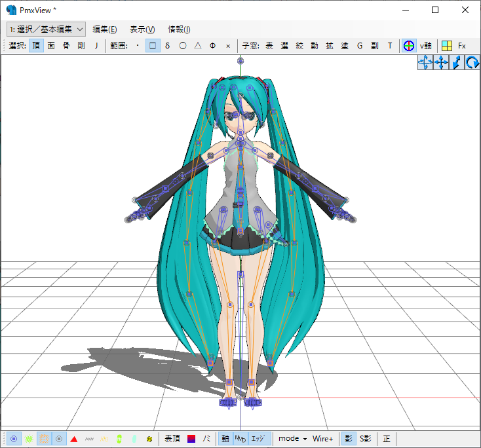Open the 表 sub-window
The height and width of the screenshot is (448, 481).
269,46
